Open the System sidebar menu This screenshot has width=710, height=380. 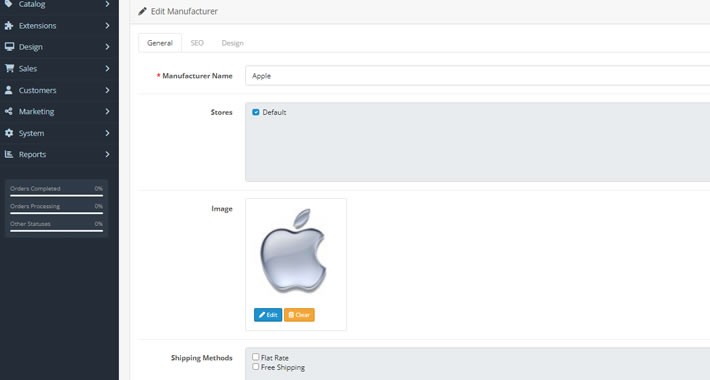tap(59, 133)
